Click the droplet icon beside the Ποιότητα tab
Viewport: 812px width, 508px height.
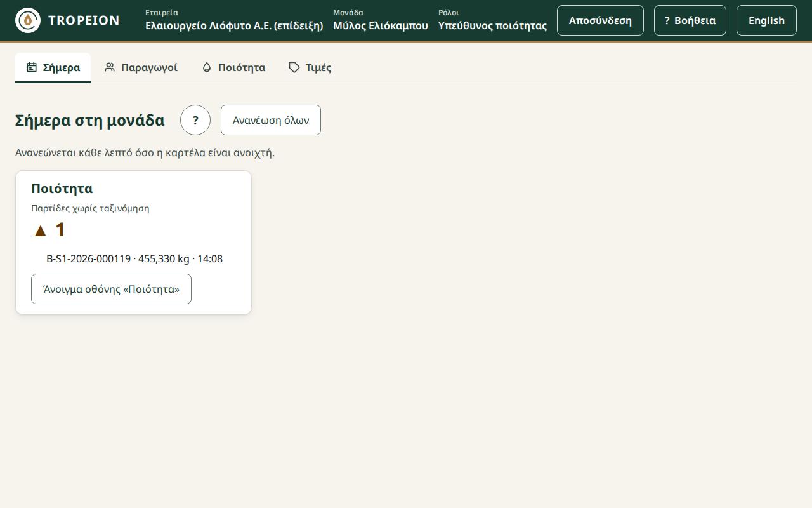(207, 67)
